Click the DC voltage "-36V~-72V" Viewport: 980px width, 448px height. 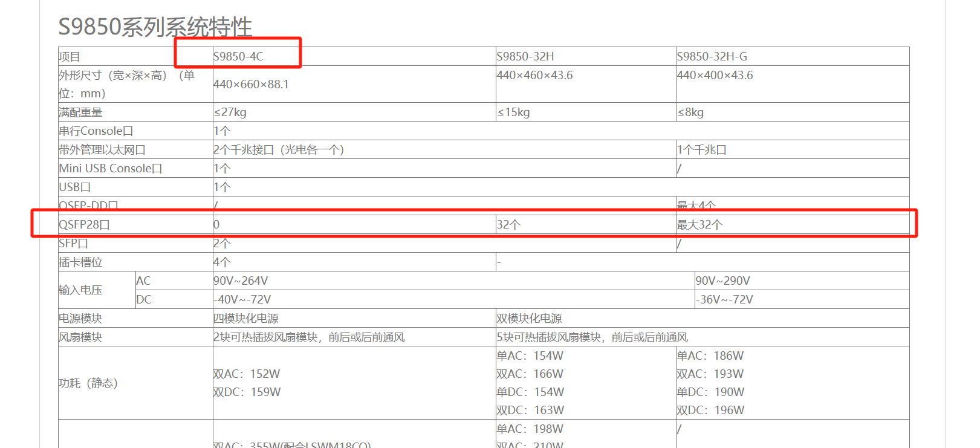point(724,300)
